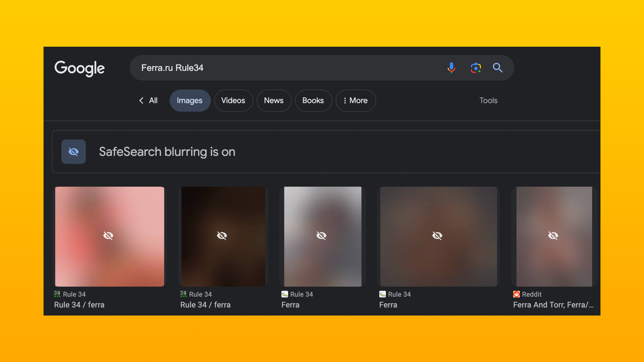644x362 pixels.
Task: Click favicon under gray Ferra thumbnail
Action: pos(285,294)
